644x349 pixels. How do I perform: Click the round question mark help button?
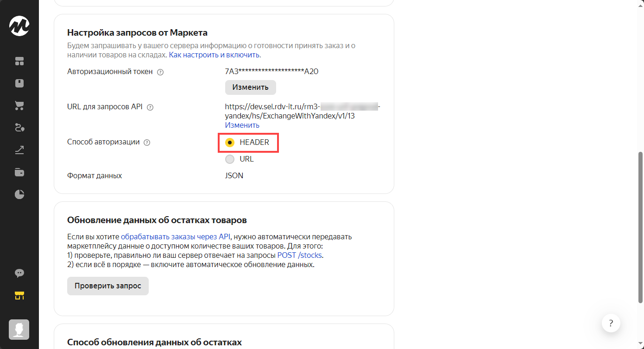tap(611, 323)
